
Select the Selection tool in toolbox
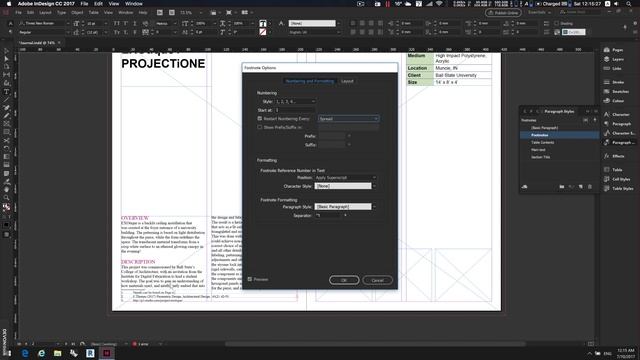coord(6,51)
